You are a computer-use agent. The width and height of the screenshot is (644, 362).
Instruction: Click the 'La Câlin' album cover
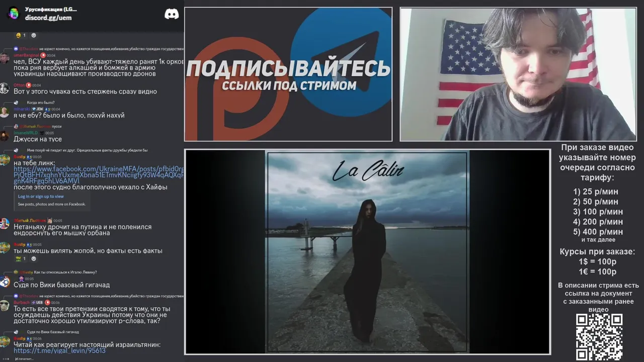click(x=367, y=252)
